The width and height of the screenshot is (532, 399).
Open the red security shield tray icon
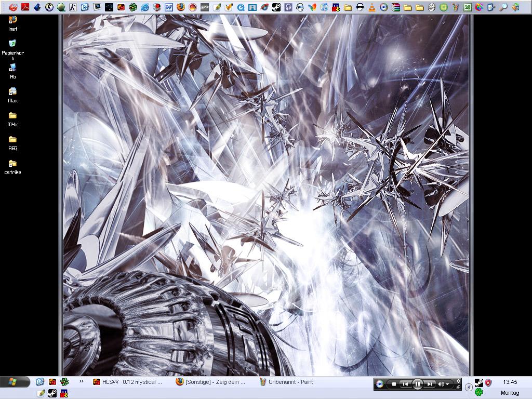488,383
